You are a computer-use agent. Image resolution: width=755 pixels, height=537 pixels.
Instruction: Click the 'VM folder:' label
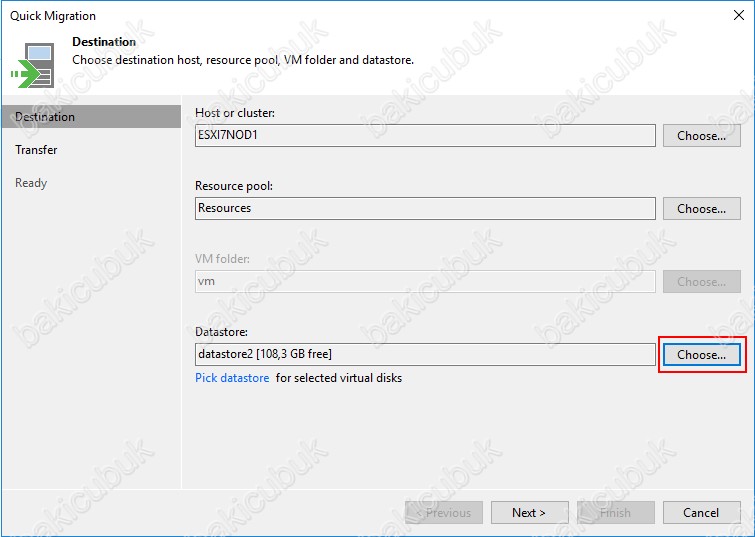[222, 259]
